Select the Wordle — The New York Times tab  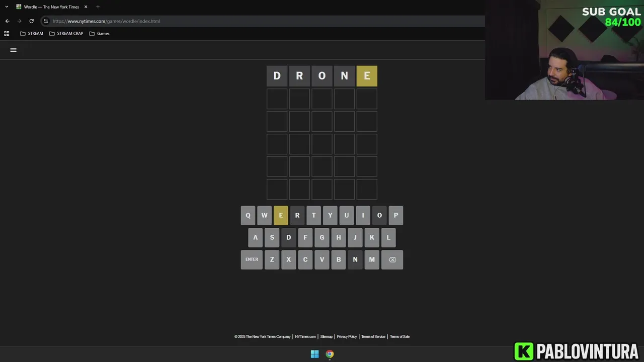[x=52, y=7]
